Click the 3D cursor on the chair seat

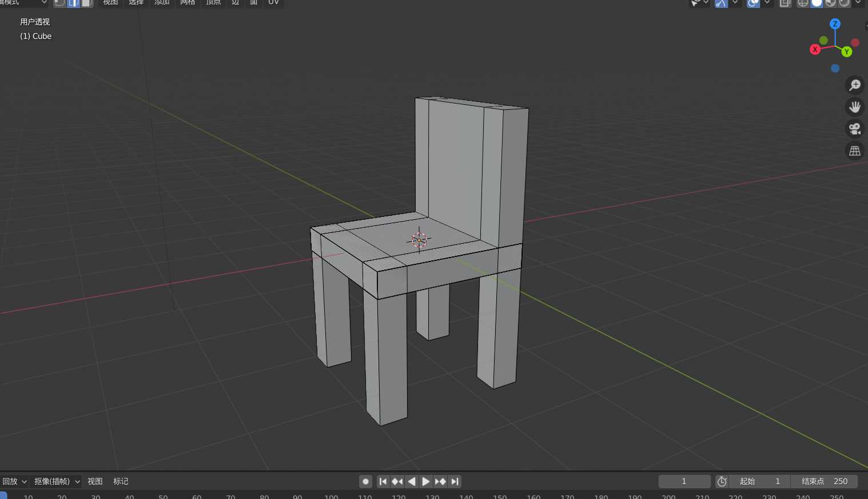click(419, 240)
